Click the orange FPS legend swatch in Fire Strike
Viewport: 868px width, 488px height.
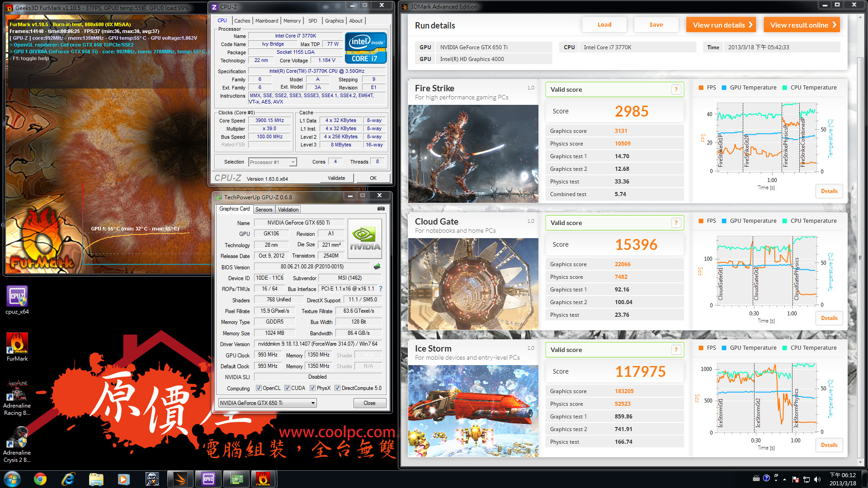click(x=701, y=88)
